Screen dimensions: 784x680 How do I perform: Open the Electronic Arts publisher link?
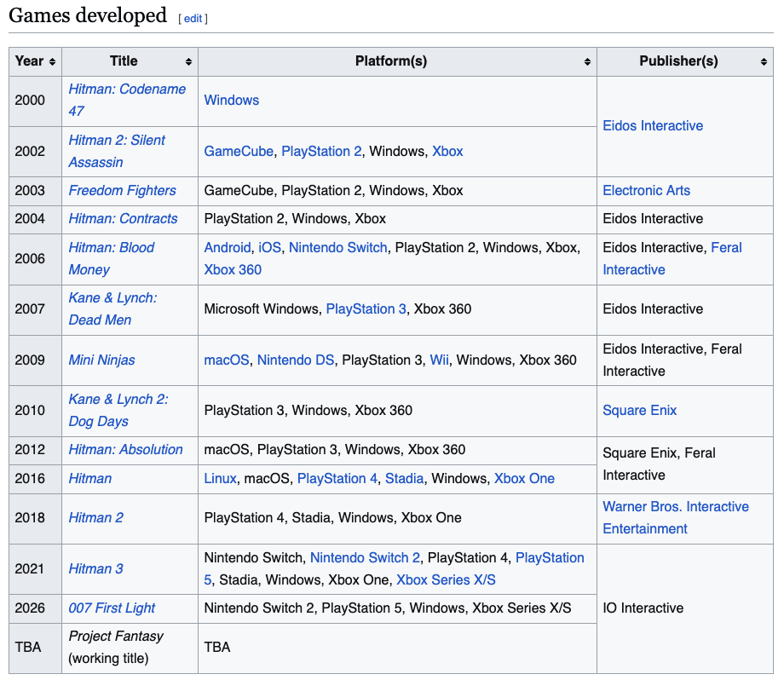pos(646,191)
